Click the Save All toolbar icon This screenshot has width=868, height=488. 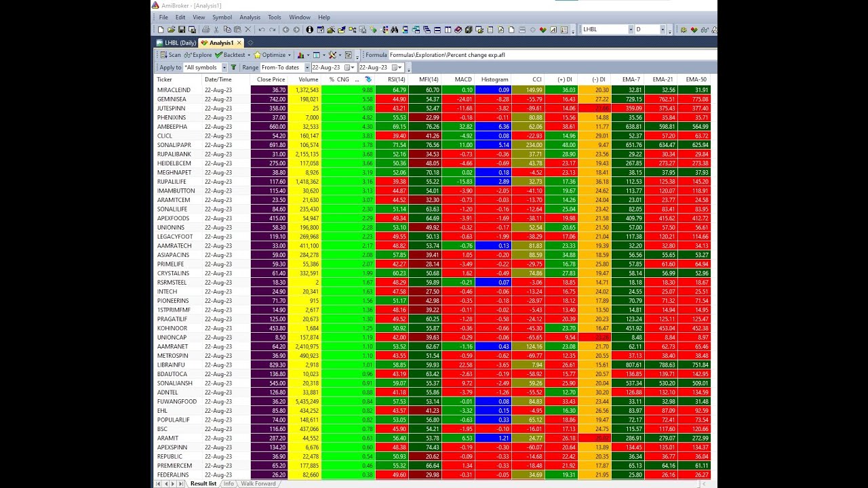pos(192,29)
